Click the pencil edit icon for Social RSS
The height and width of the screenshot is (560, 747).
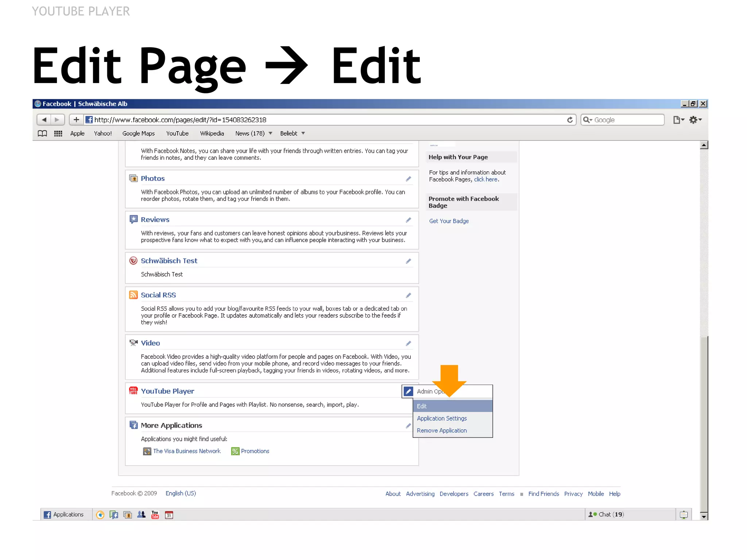tap(409, 295)
